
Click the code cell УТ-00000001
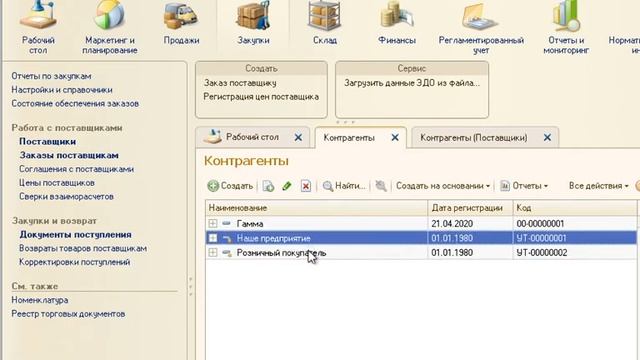point(541,238)
